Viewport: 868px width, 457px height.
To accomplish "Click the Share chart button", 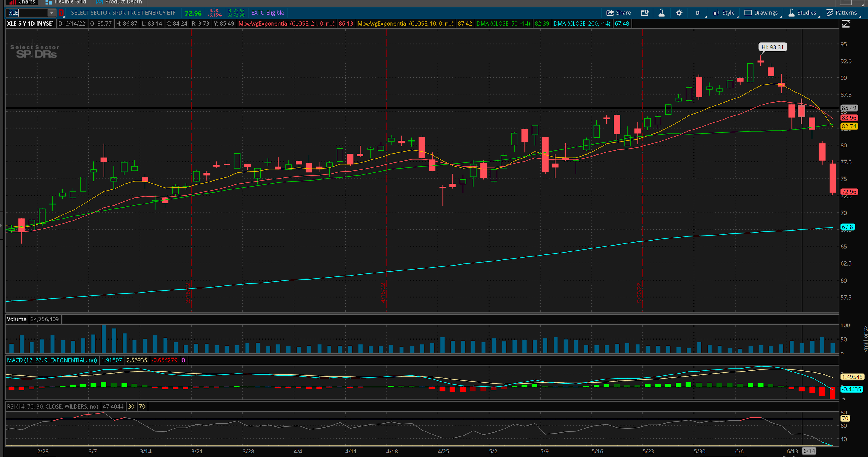I will point(619,13).
